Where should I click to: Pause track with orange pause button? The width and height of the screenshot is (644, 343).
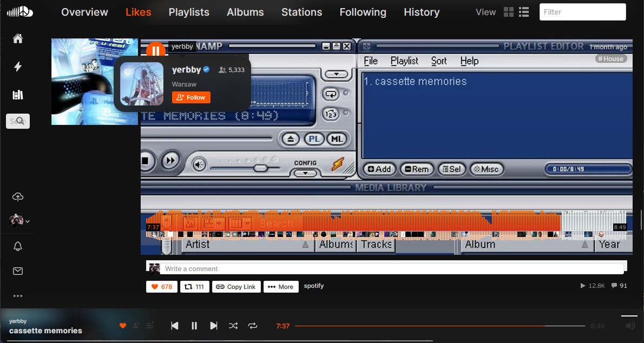(156, 50)
